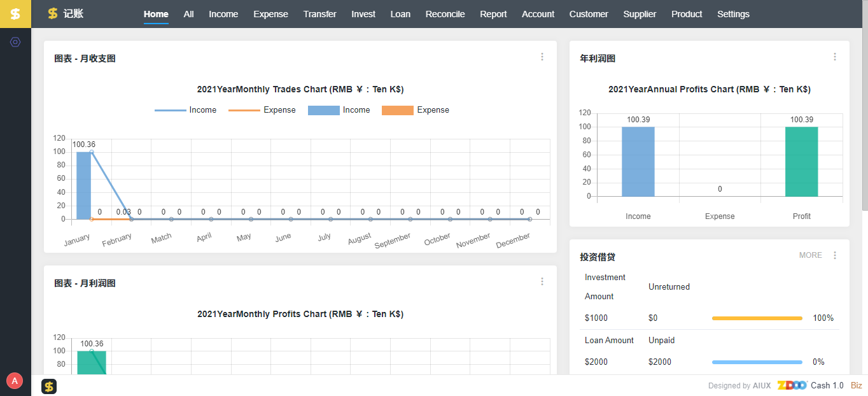Open the three-dot menu of 月收支图 panel
The height and width of the screenshot is (396, 868).
pos(542,57)
